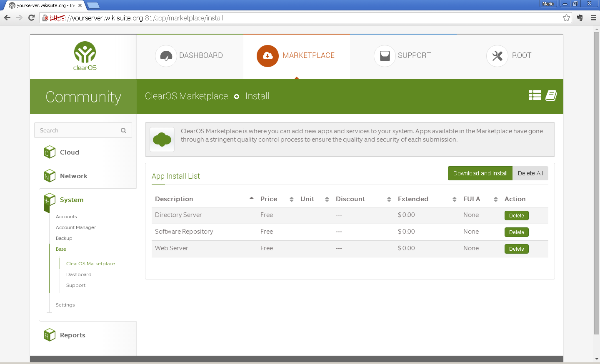Open Support via the inbox icon
Viewport: 600px width, 364px height.
(x=385, y=56)
